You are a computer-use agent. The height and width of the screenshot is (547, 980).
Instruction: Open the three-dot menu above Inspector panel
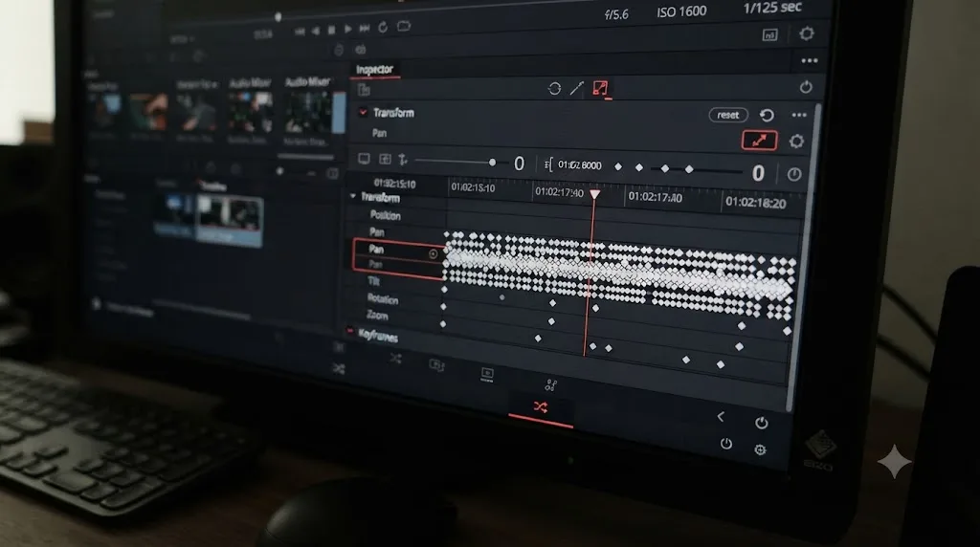coord(810,60)
